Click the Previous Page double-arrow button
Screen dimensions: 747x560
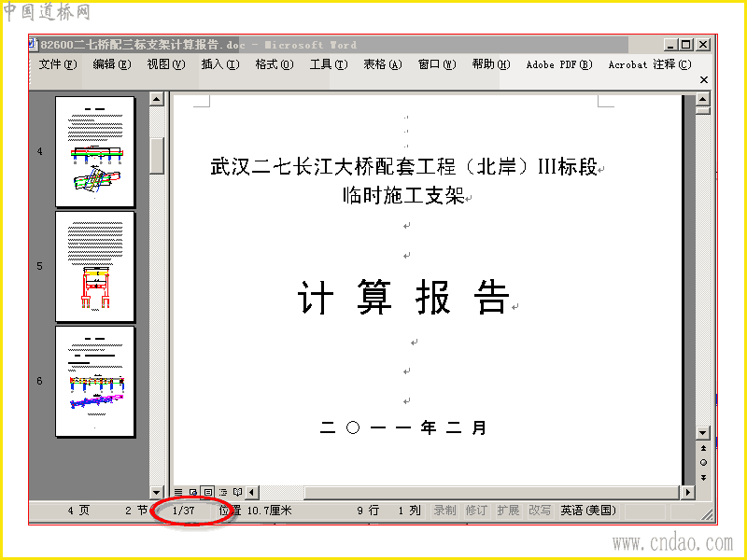pos(703,448)
